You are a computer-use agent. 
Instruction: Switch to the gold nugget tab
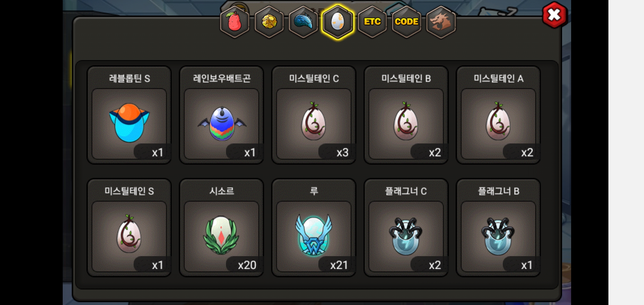click(x=269, y=22)
